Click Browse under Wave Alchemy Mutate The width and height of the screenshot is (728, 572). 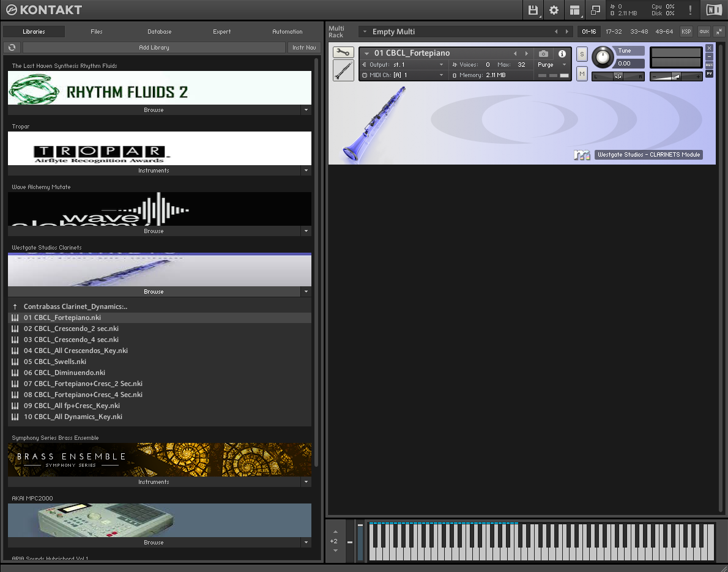[154, 231]
